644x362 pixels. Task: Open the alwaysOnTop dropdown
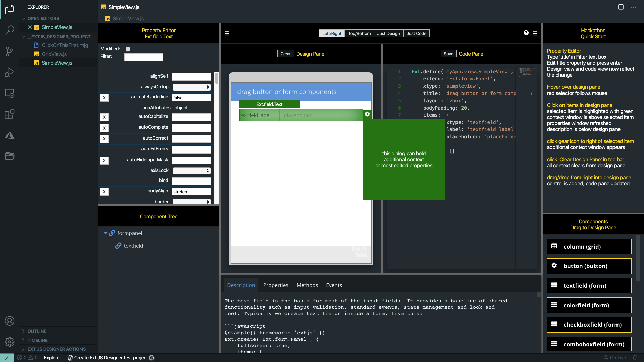(192, 87)
